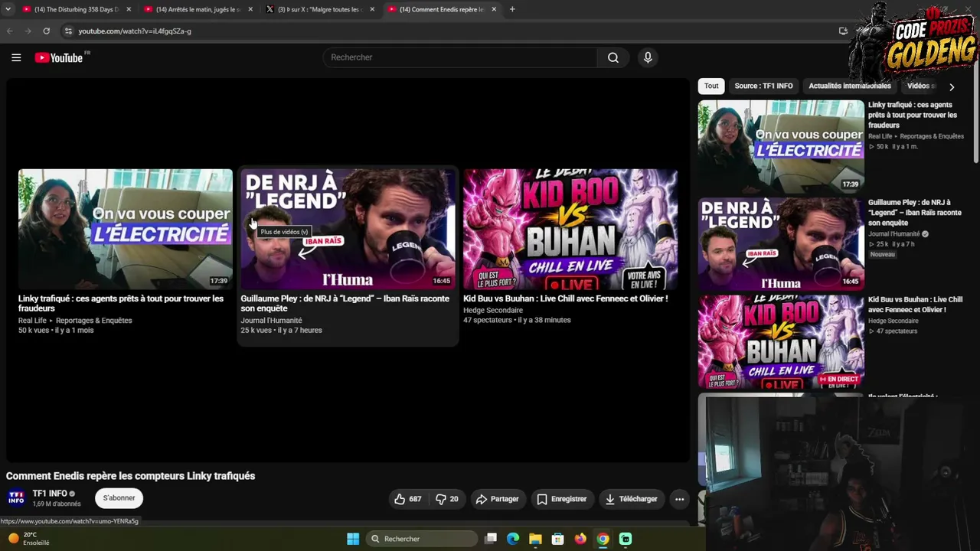Launch Microsoft Edge from the taskbar
This screenshot has width=980, height=551.
513,539
